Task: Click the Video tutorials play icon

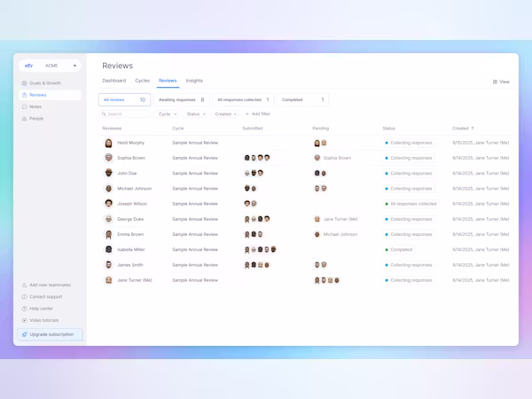Action: pos(25,320)
